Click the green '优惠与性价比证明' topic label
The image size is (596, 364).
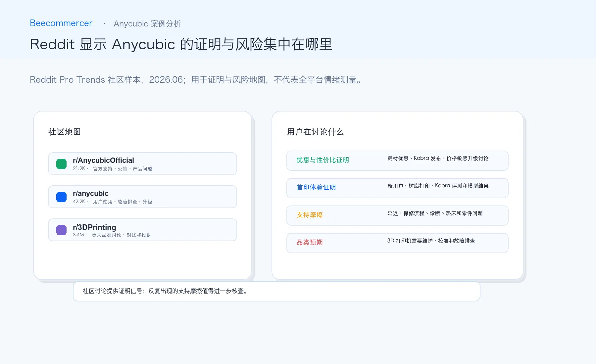point(323,160)
